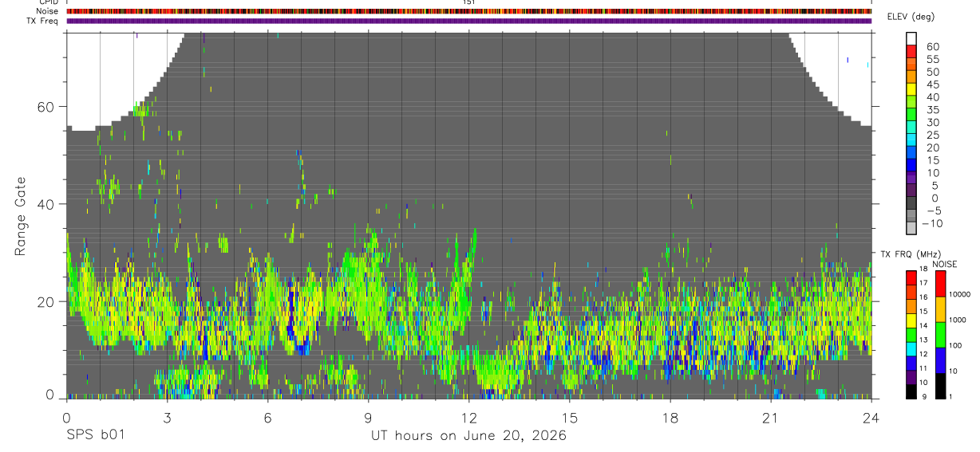
Task: Click the blue 10 NOISE colorbar segment
Action: (940, 361)
